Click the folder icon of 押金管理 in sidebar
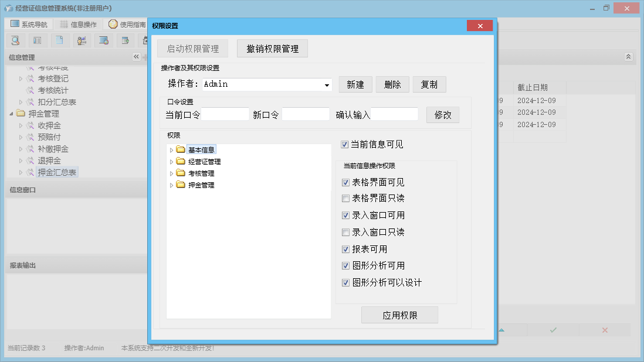644x362 pixels. tap(21, 113)
